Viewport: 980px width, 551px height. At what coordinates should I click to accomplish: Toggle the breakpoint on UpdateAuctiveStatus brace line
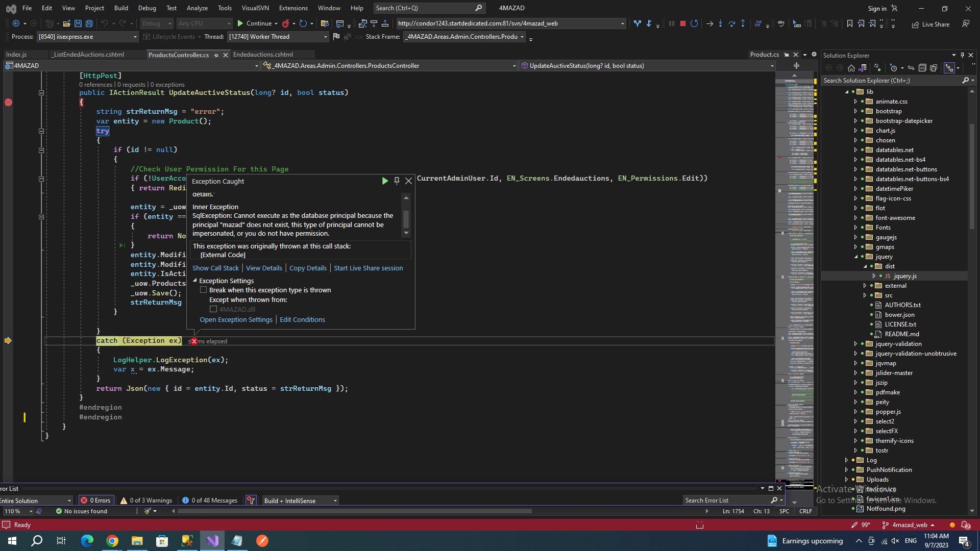(8, 102)
